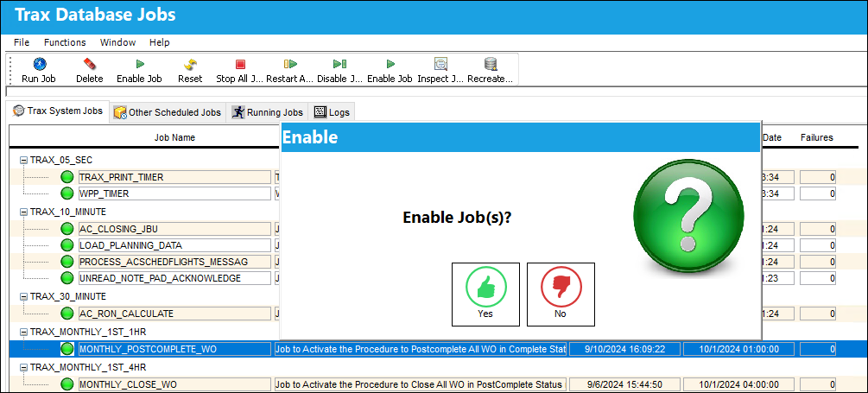Viewport: 868px width, 393px height.
Task: Click the Close All WO description cell
Action: coord(420,384)
